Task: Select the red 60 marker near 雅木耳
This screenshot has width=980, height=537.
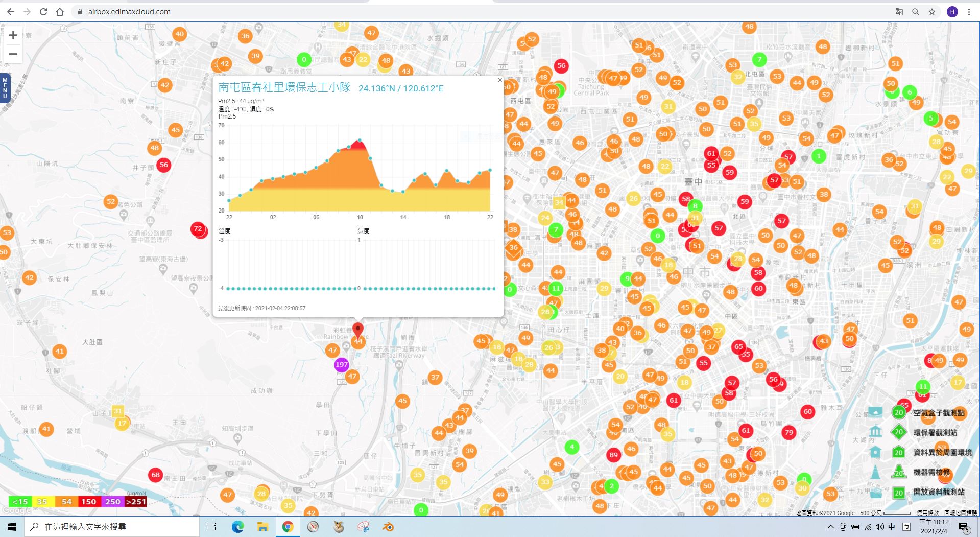Action: point(807,411)
